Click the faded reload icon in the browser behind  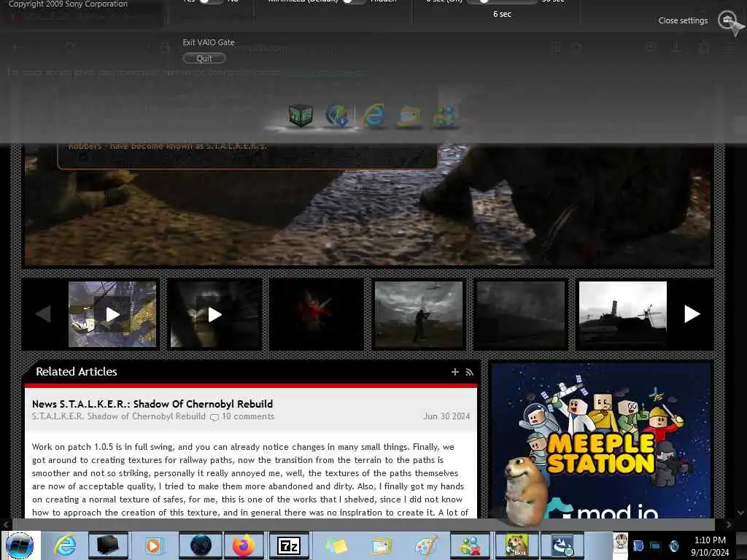click(71, 47)
